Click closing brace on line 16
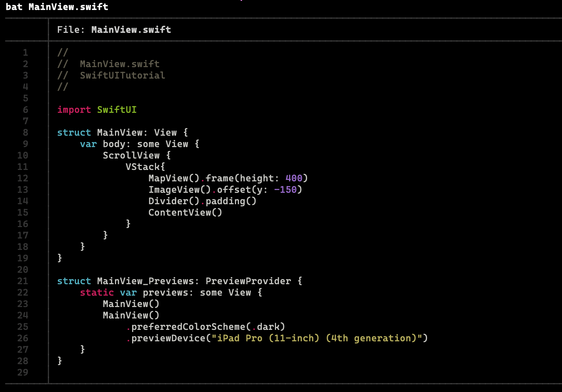562x392 pixels. point(128,223)
